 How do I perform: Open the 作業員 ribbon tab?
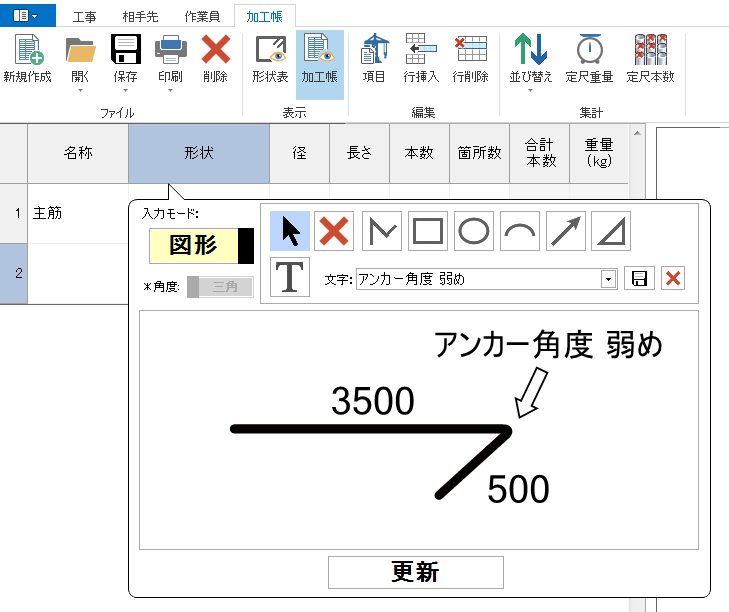(x=203, y=16)
